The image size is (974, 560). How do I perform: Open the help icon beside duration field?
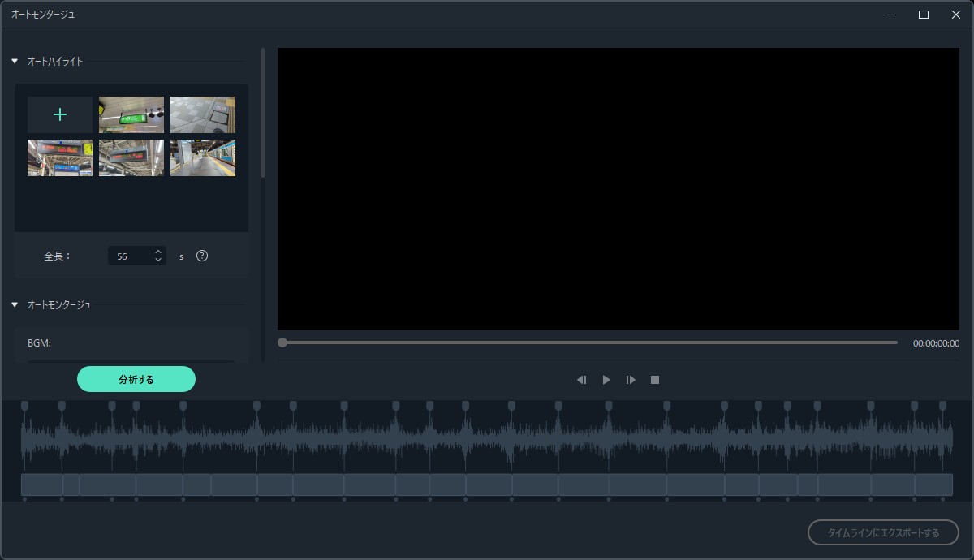point(202,256)
